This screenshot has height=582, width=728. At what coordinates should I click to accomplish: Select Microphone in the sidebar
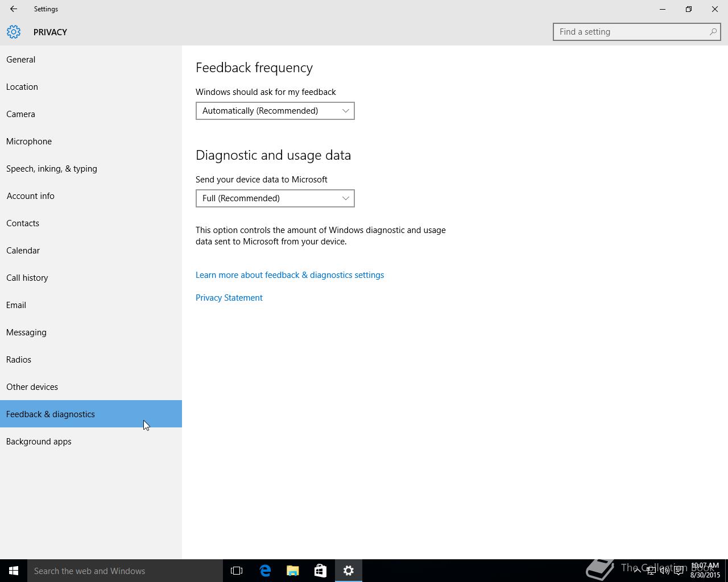point(91,142)
